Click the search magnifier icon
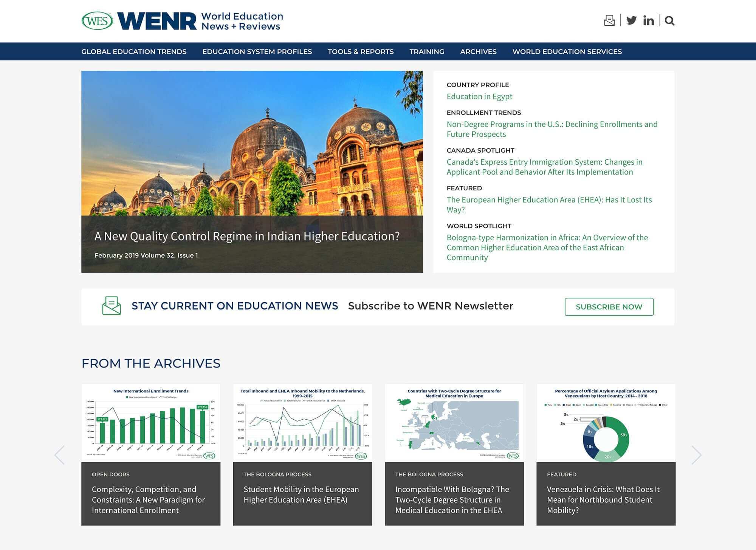The image size is (756, 550). coord(669,21)
